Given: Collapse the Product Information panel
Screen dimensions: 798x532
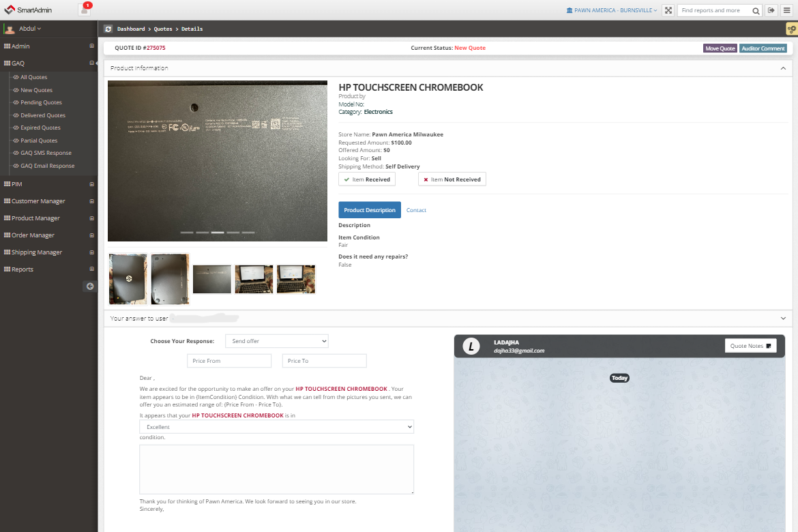Looking at the screenshot, I should click(x=783, y=68).
